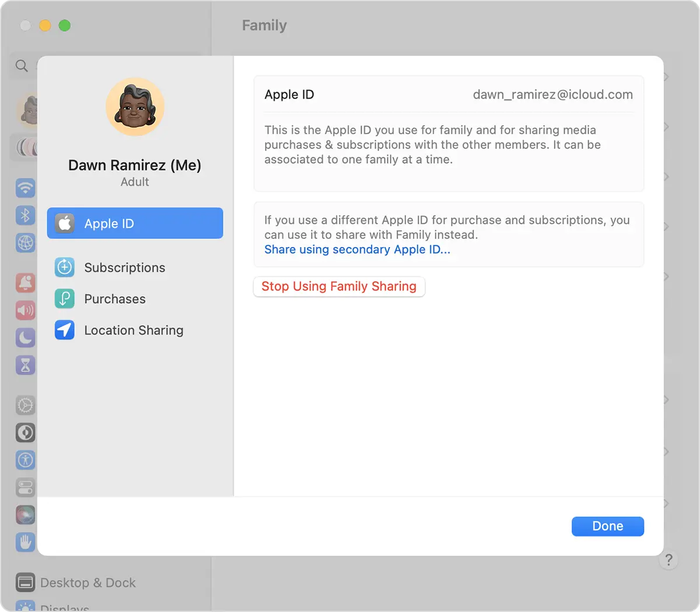The width and height of the screenshot is (700, 612).
Task: Click description starting "This is the Apple ID"
Action: pyautogui.click(x=432, y=145)
